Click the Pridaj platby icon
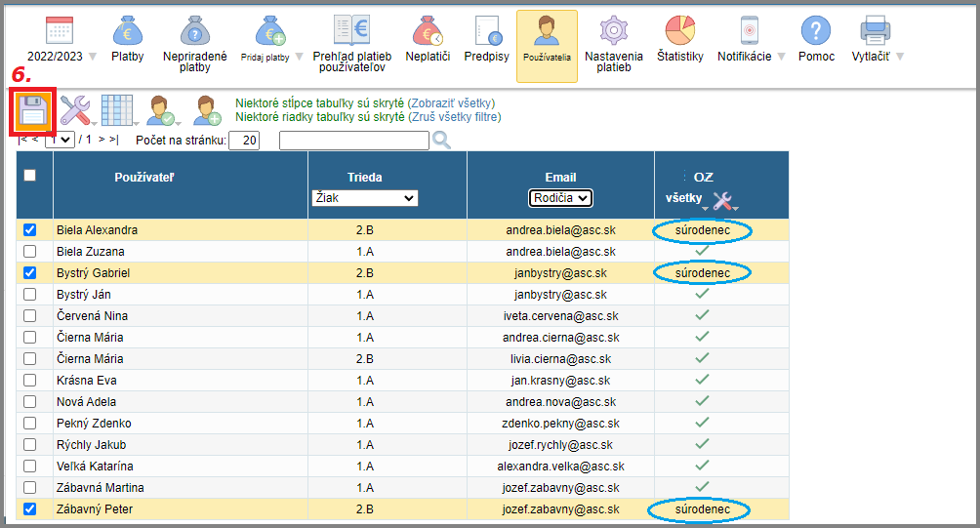980x528 pixels. coord(270,30)
